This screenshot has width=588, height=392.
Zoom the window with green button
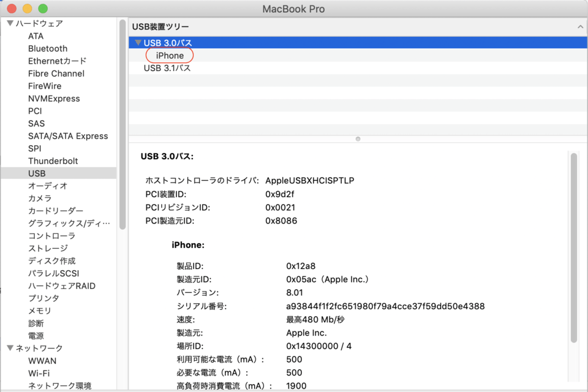click(43, 8)
